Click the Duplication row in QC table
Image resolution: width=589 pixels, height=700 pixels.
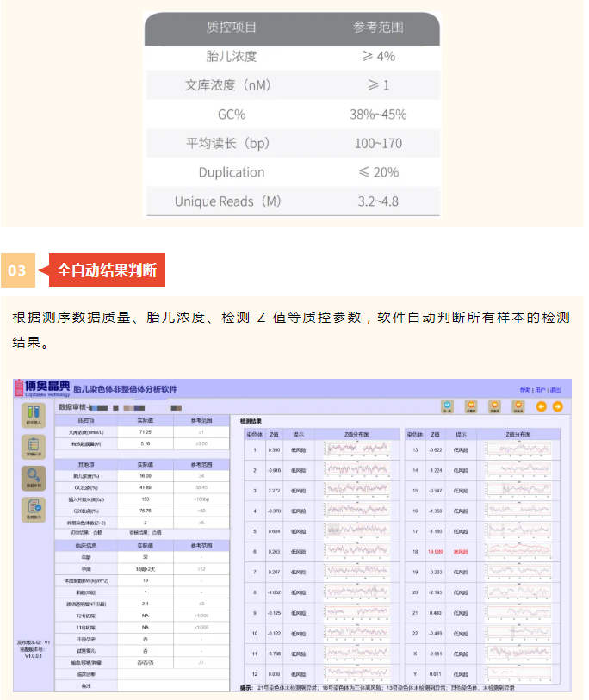(293, 172)
